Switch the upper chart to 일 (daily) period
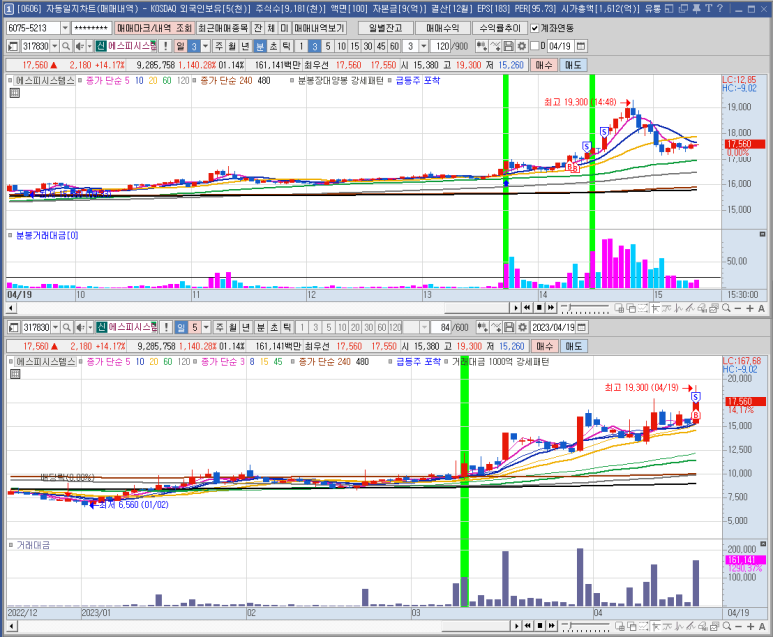This screenshot has width=773, height=637. coord(180,46)
